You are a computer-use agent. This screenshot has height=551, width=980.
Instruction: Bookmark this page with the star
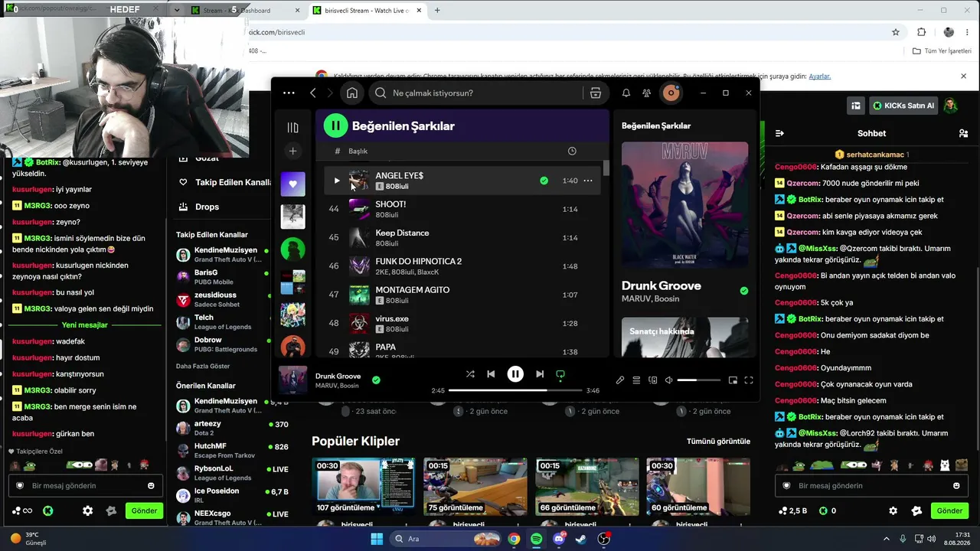[896, 32]
